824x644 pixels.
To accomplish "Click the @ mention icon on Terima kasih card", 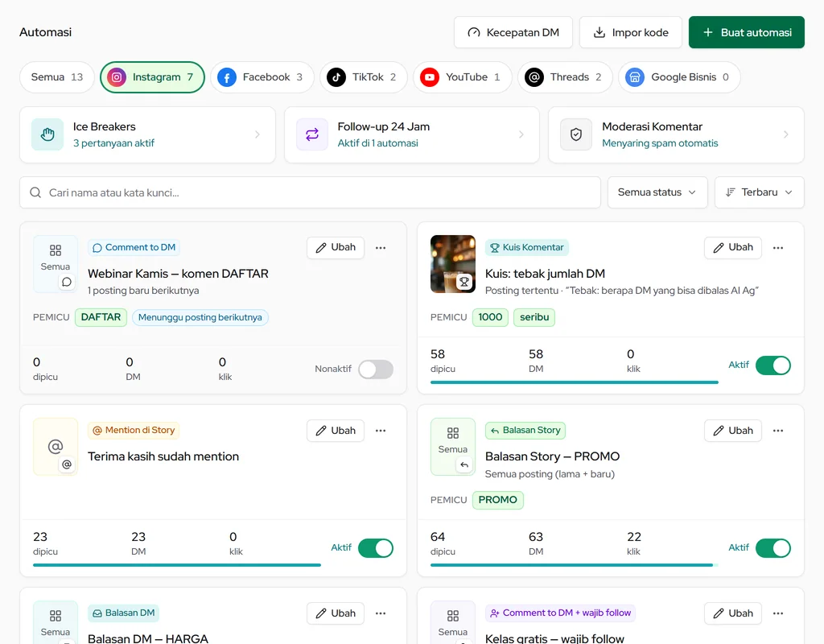I will click(56, 446).
